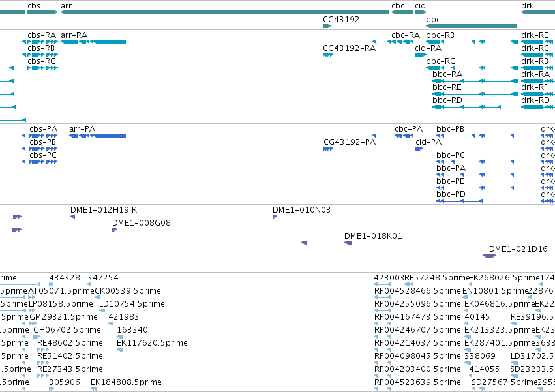Select the LD10754.5prime EST

(x=102, y=310)
